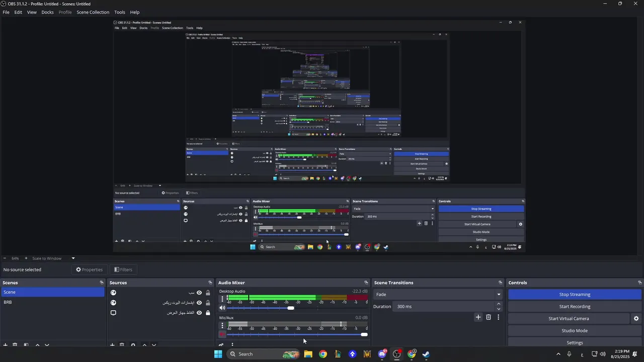The width and height of the screenshot is (644, 362).
Task: Click the browser source icon beside سب
Action: tap(113, 293)
